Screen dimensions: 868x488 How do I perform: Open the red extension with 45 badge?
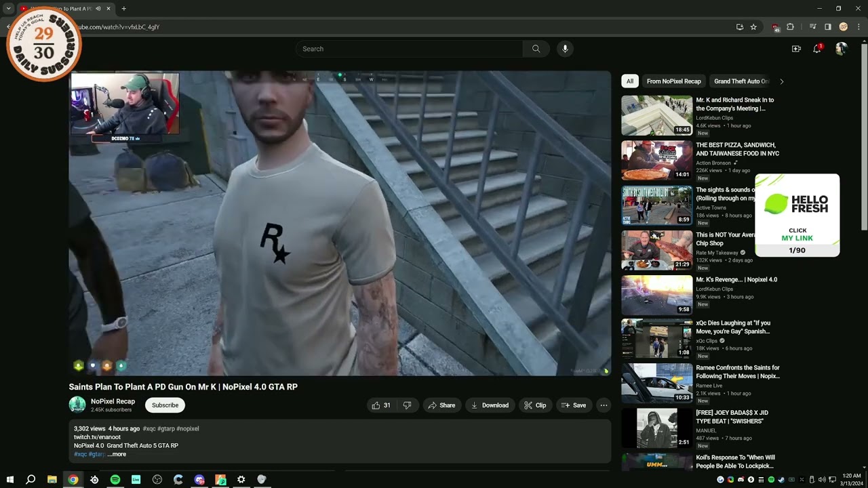775,27
